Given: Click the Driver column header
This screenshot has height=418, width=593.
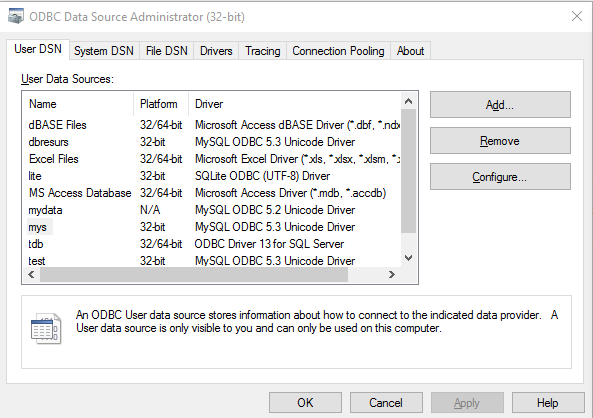Looking at the screenshot, I should pos(295,104).
